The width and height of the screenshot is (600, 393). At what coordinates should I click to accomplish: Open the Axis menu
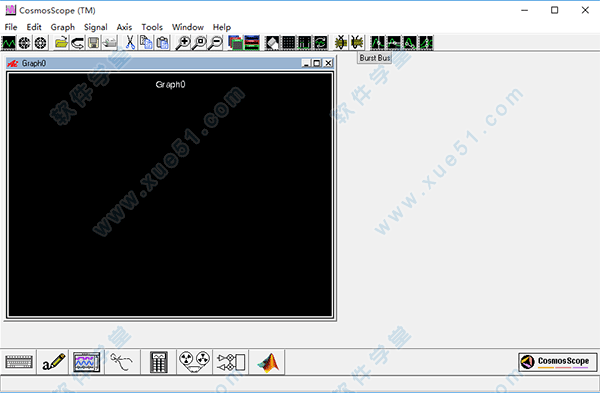(x=124, y=27)
